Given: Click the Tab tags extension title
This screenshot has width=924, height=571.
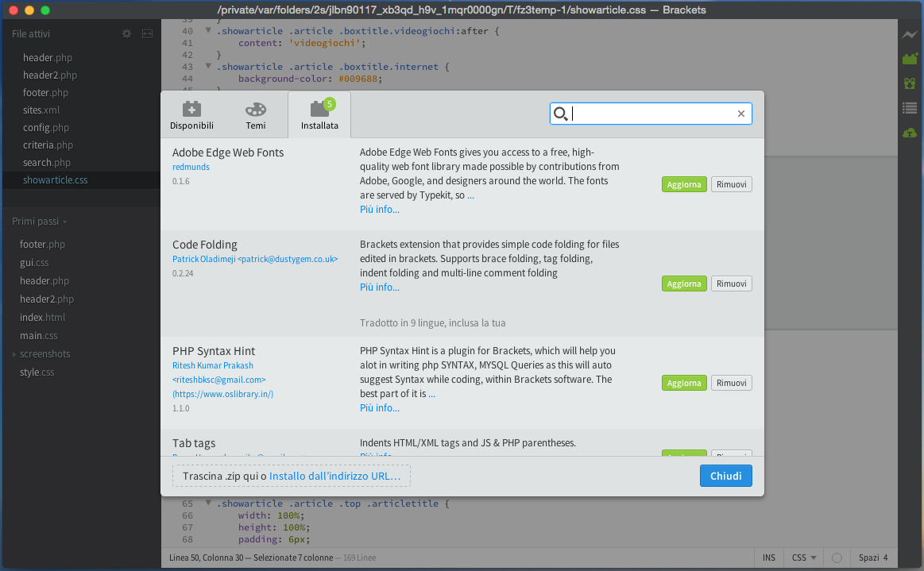Looking at the screenshot, I should pyautogui.click(x=194, y=443).
